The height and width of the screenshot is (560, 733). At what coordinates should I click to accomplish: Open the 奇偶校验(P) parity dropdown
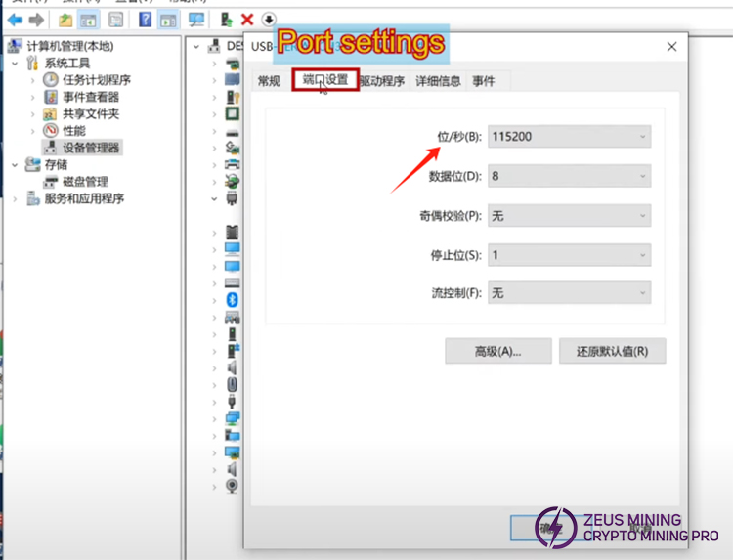pyautogui.click(x=569, y=215)
